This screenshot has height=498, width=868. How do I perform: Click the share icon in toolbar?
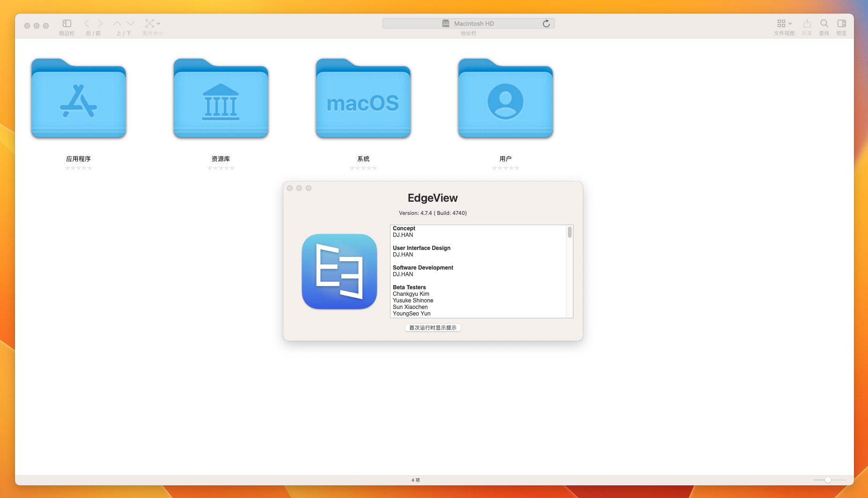pos(807,23)
